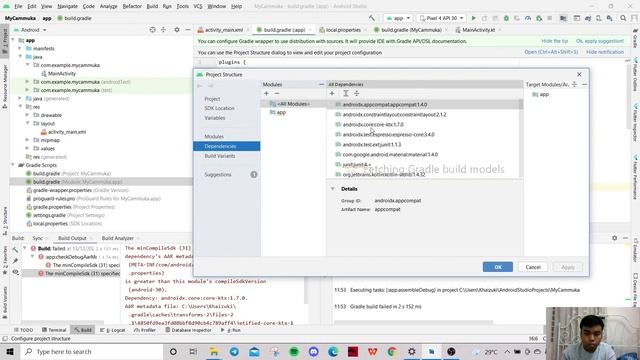The image size is (640, 360).
Task: Open activity_main.xml in project tree
Action: 67,132
